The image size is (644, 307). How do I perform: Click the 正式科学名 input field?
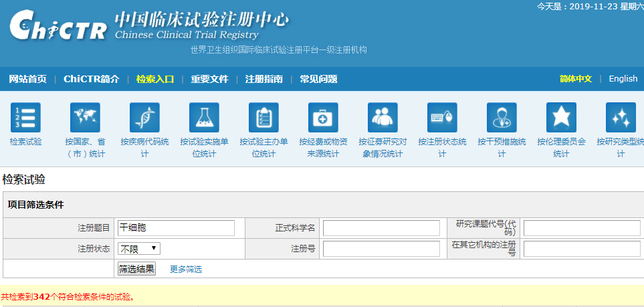coord(381,228)
